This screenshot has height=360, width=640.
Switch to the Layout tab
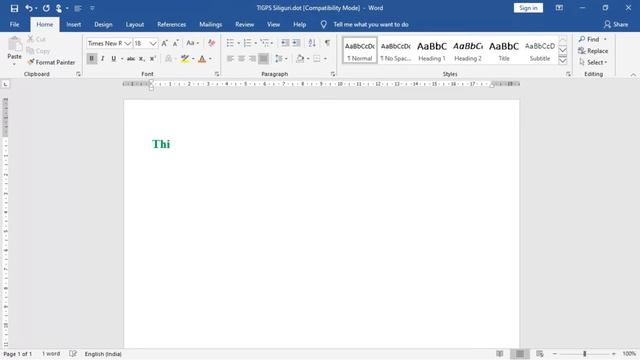[135, 24]
